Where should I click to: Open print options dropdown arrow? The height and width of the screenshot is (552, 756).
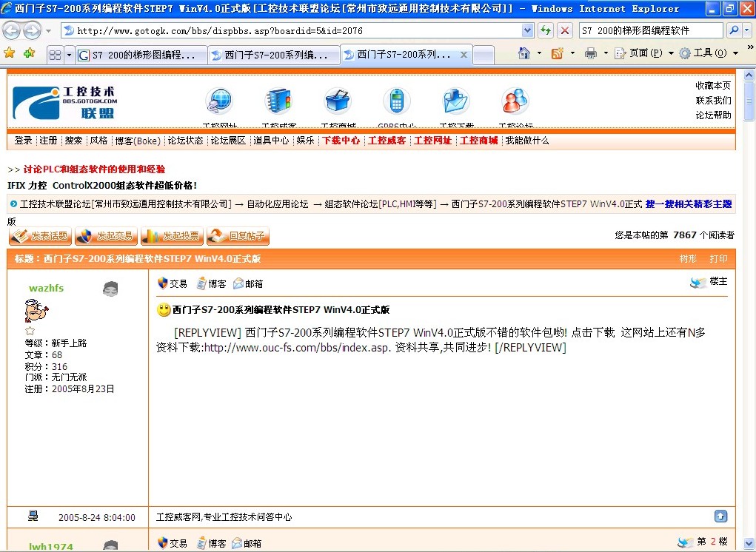pyautogui.click(x=606, y=53)
